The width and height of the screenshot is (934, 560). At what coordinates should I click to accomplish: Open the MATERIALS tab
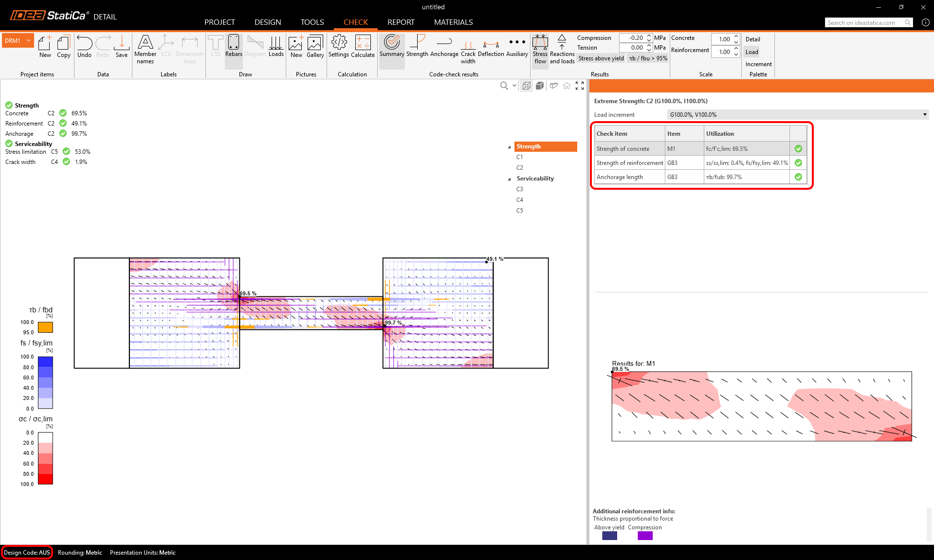453,22
